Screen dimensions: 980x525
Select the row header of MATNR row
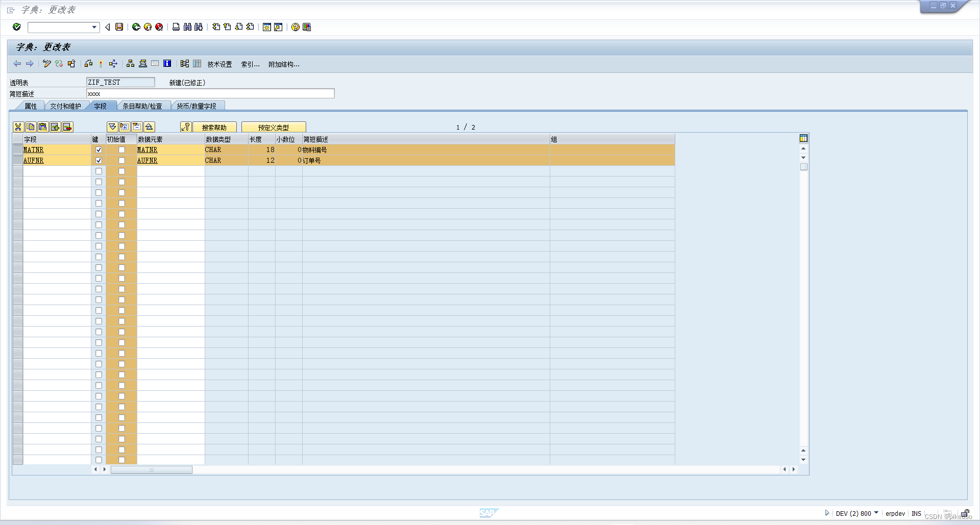pyautogui.click(x=18, y=150)
